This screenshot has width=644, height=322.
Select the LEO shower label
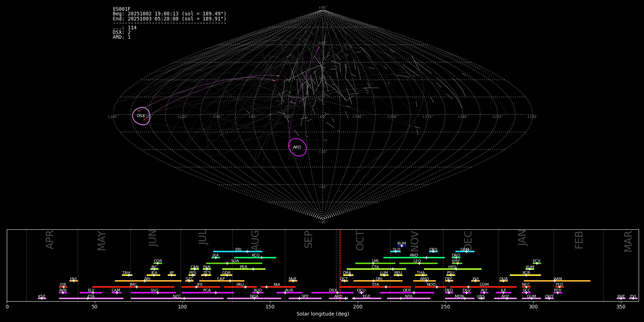417,261
